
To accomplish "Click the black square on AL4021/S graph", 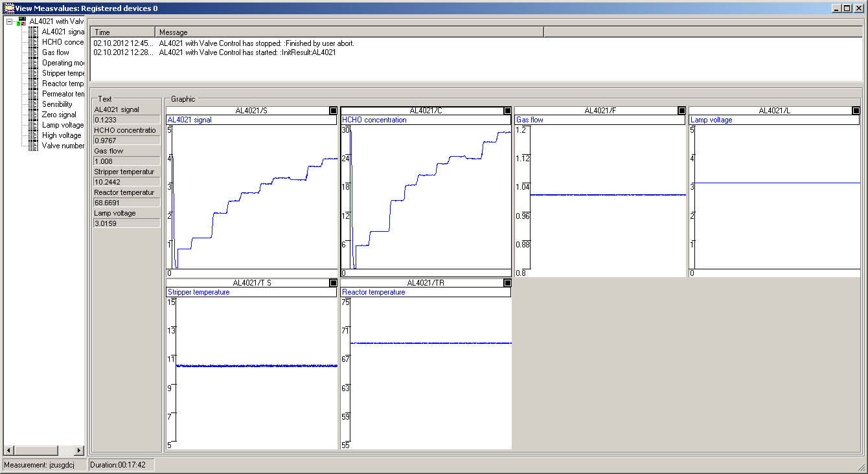I will 333,111.
